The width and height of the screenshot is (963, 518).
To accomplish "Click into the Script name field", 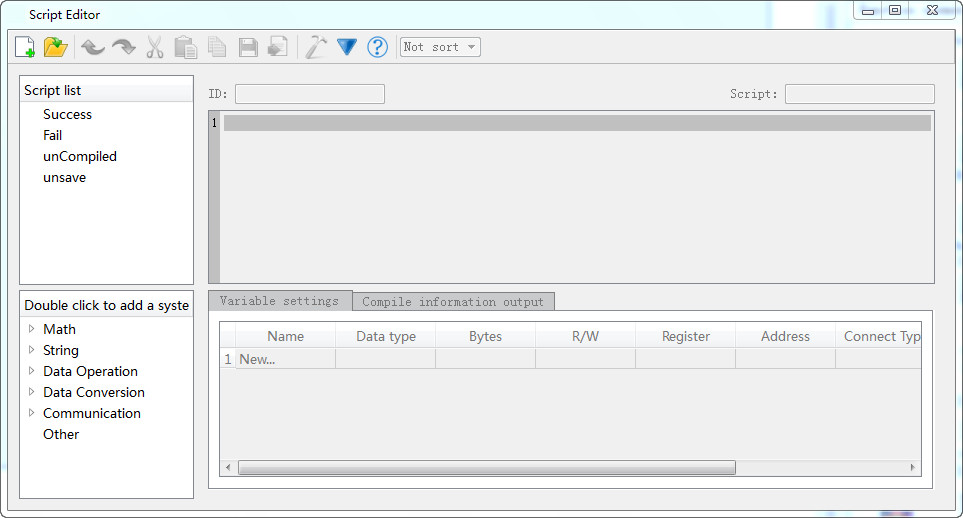I will point(860,94).
